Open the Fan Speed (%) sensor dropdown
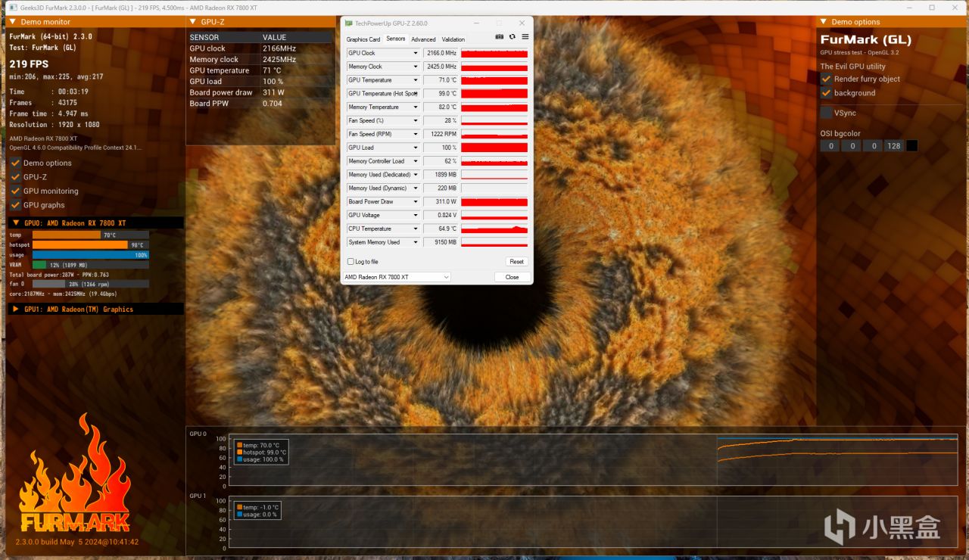This screenshot has width=969, height=560. [415, 121]
